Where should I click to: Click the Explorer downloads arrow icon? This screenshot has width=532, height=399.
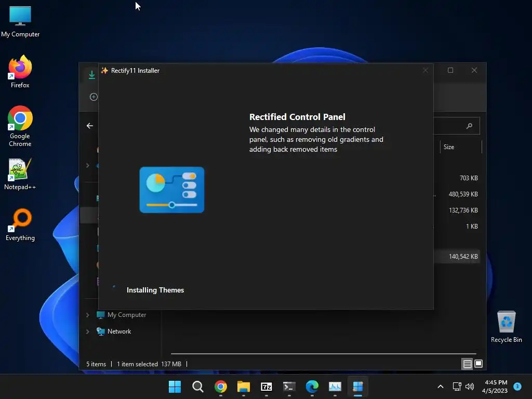click(x=91, y=75)
